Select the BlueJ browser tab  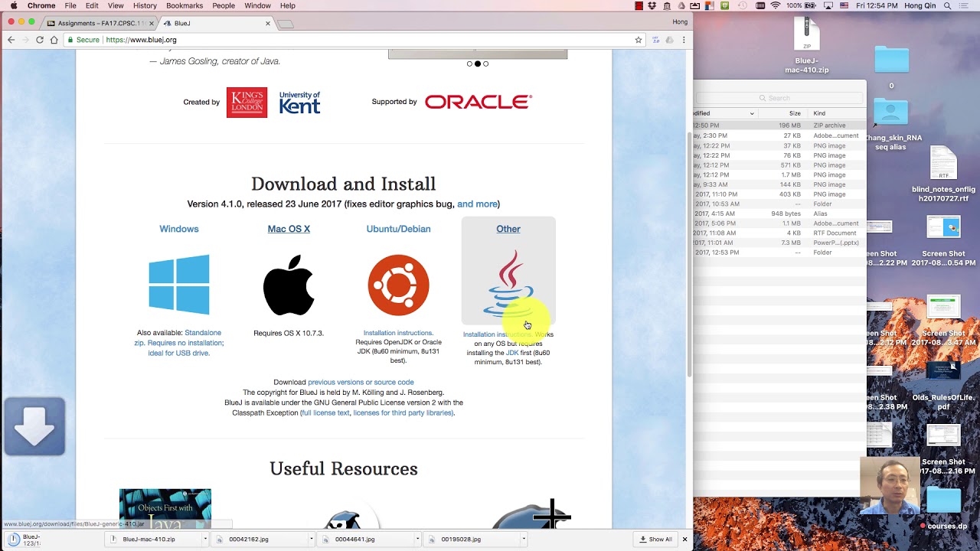pos(216,23)
